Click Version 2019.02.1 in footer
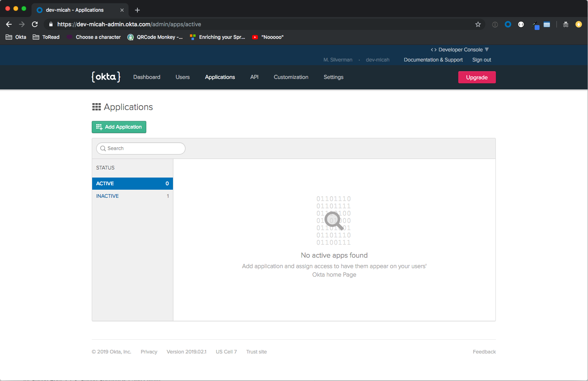The width and height of the screenshot is (588, 381). click(x=186, y=352)
